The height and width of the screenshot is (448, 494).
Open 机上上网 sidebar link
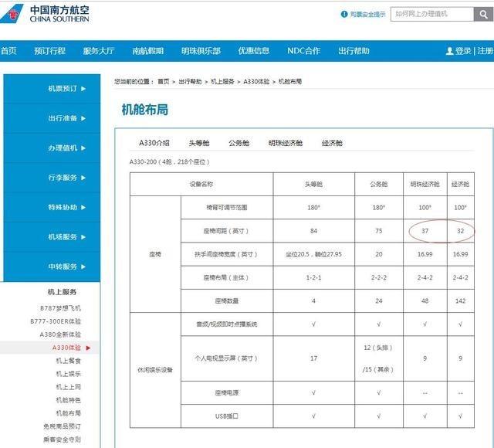click(x=69, y=387)
